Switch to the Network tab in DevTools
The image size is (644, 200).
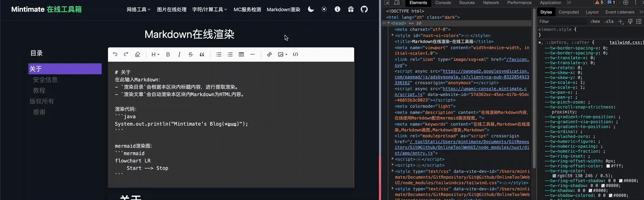point(491,3)
